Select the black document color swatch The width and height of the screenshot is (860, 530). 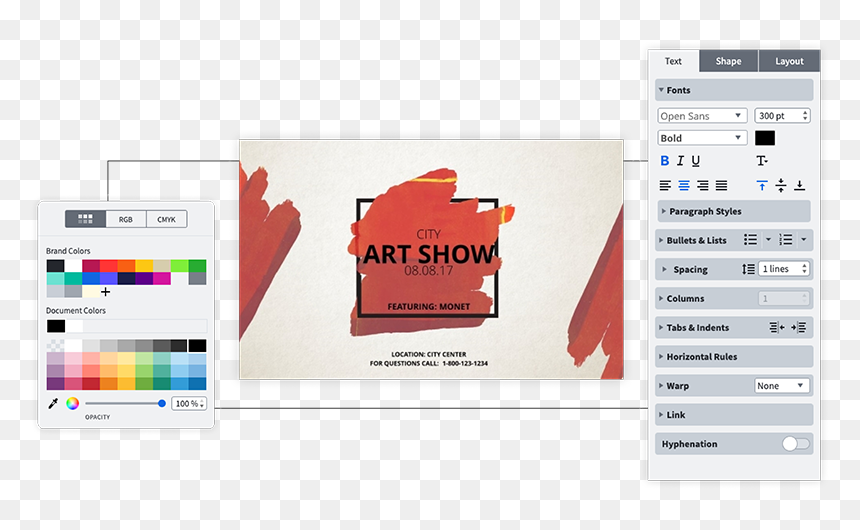coord(56,326)
